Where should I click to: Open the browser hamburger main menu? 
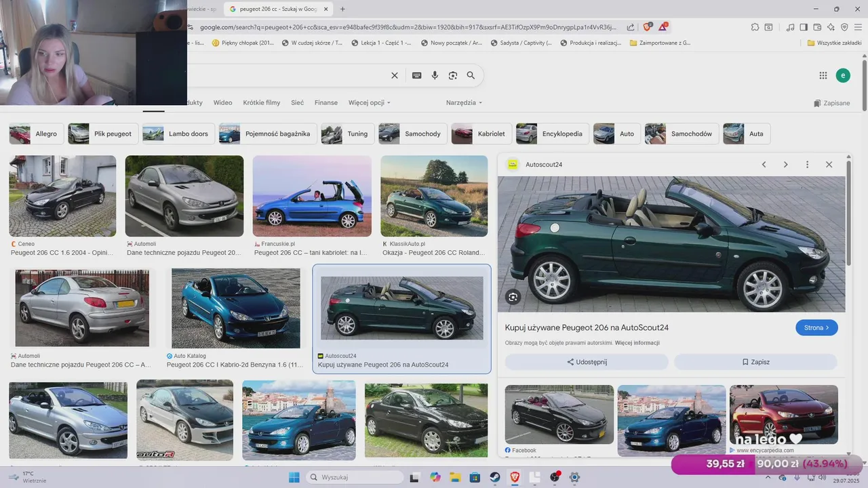858,27
